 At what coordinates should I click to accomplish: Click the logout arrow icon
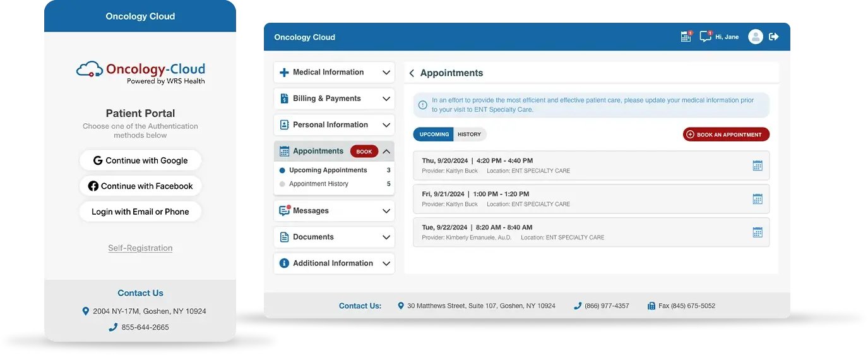pyautogui.click(x=774, y=37)
